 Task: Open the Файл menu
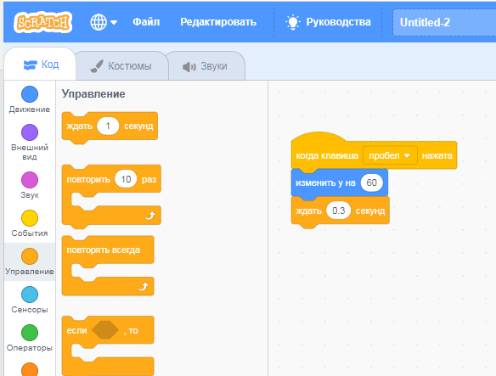tap(146, 22)
